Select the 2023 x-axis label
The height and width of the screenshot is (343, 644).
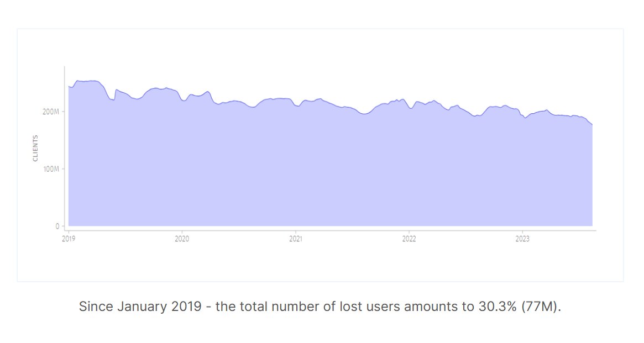[x=522, y=239]
